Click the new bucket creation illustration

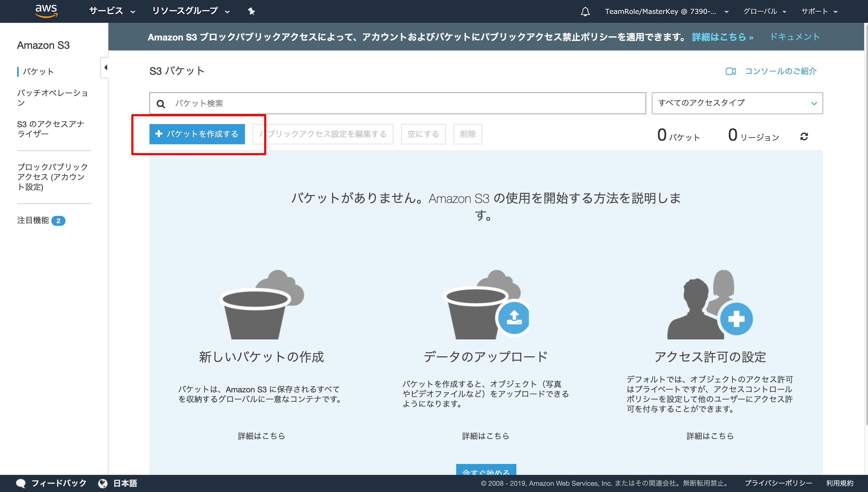262,304
